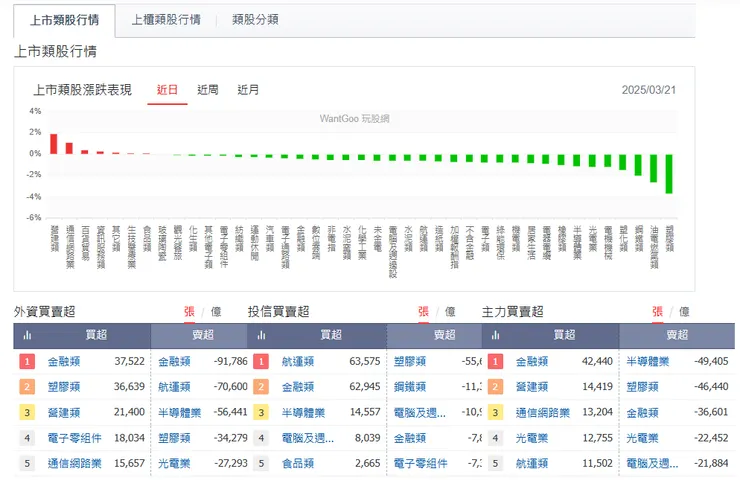Click the value 63,575 in 投信 買超

pyautogui.click(x=365, y=361)
